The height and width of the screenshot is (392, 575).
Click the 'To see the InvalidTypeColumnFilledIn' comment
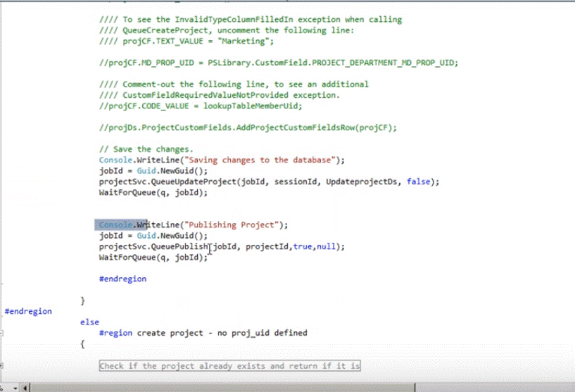tap(251, 20)
